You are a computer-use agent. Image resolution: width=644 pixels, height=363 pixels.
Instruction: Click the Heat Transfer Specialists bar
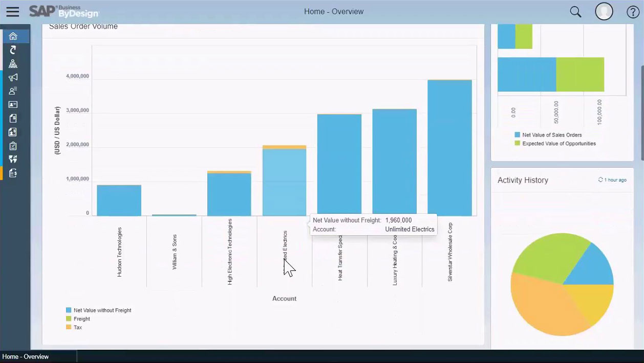click(339, 165)
